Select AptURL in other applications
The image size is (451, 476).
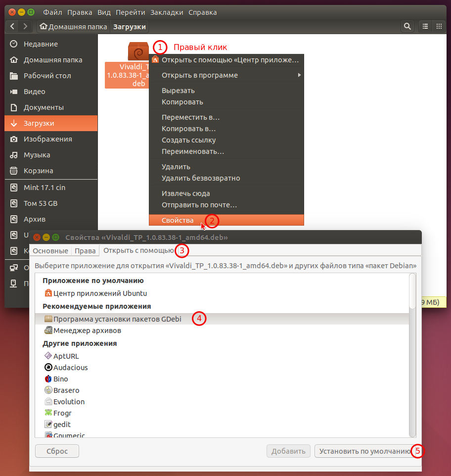point(222,356)
